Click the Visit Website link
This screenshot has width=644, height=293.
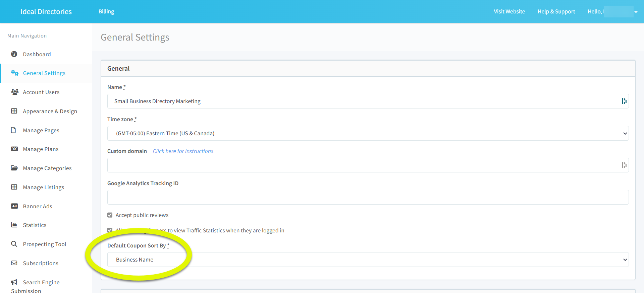click(509, 12)
